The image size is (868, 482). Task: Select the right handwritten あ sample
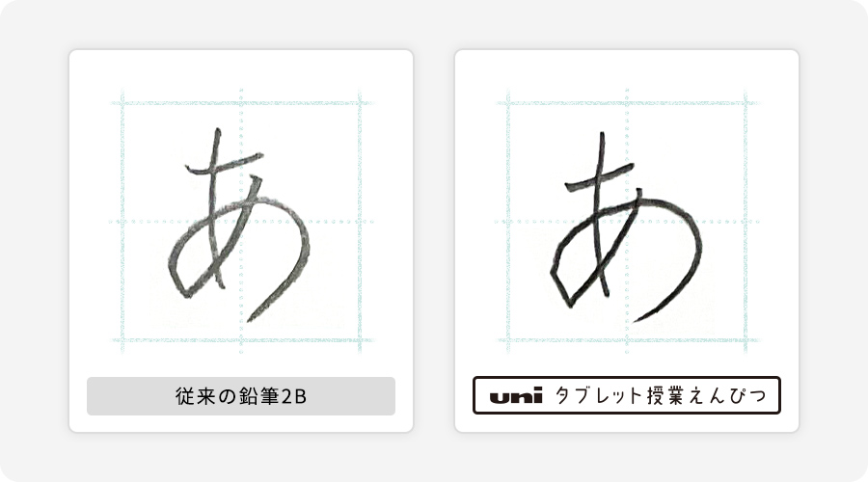tap(626, 228)
